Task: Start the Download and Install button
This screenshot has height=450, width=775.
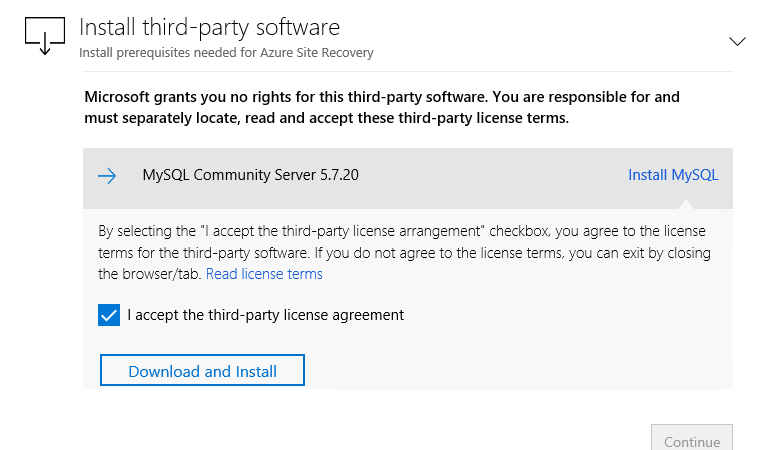Action: click(202, 370)
